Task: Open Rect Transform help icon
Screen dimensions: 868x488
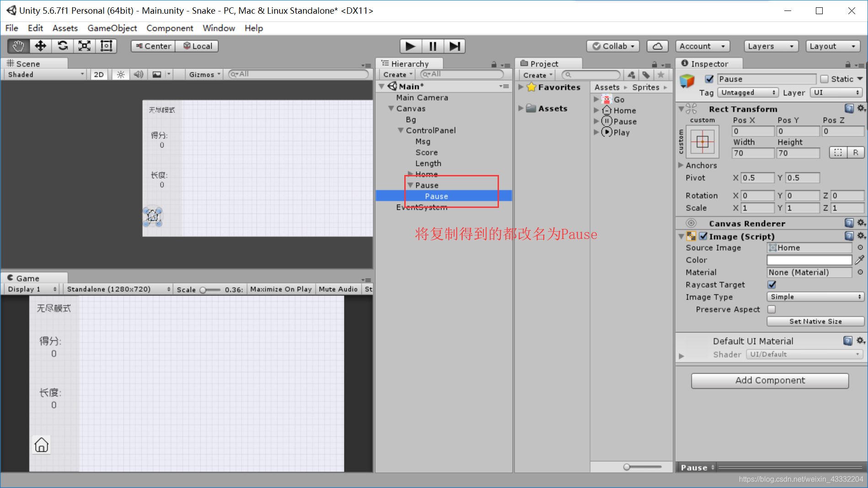Action: coord(849,108)
